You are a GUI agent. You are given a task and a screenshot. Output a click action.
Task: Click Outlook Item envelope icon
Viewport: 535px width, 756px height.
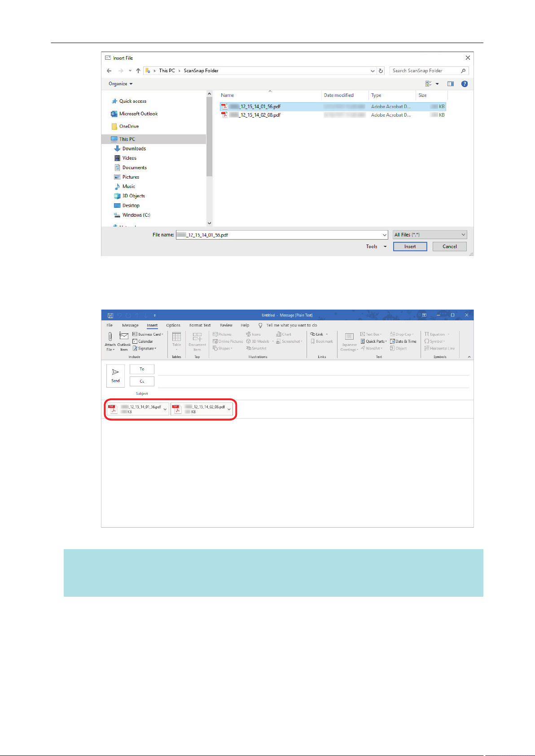click(x=124, y=336)
